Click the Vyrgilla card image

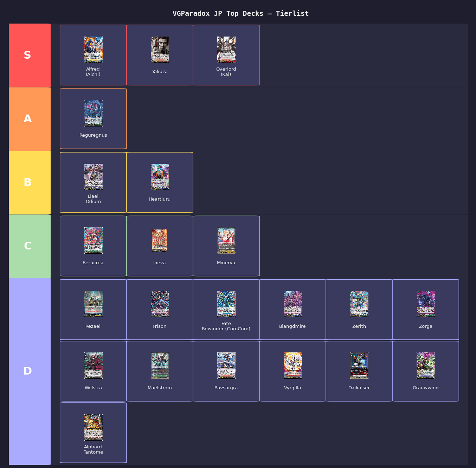point(293,365)
